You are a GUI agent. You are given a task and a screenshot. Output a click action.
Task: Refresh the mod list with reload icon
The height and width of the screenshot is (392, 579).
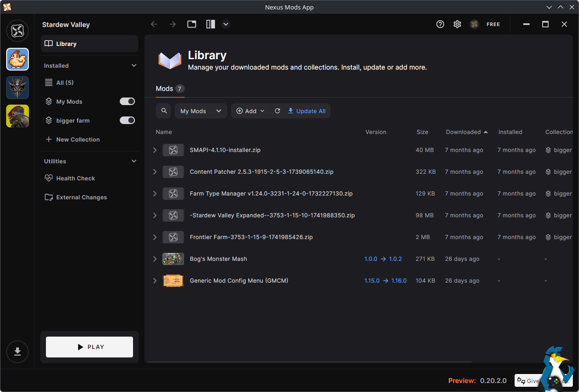[277, 111]
